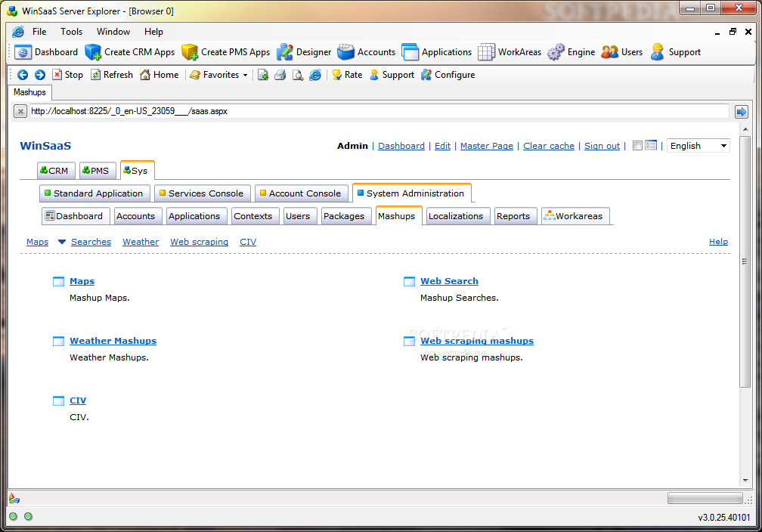Refresh the current page
The image size is (762, 532).
(x=112, y=75)
